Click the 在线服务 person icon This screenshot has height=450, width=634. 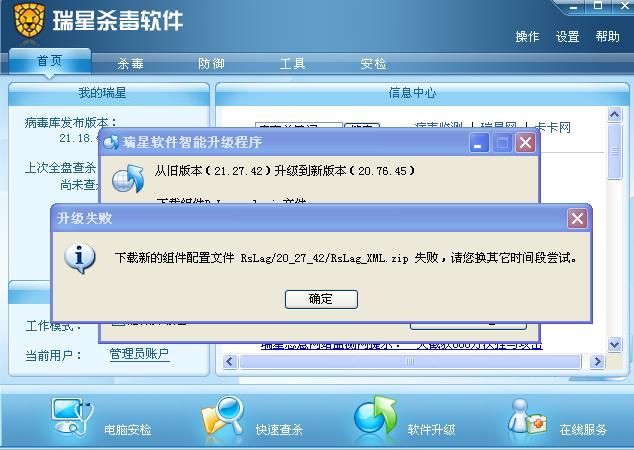pos(527,416)
